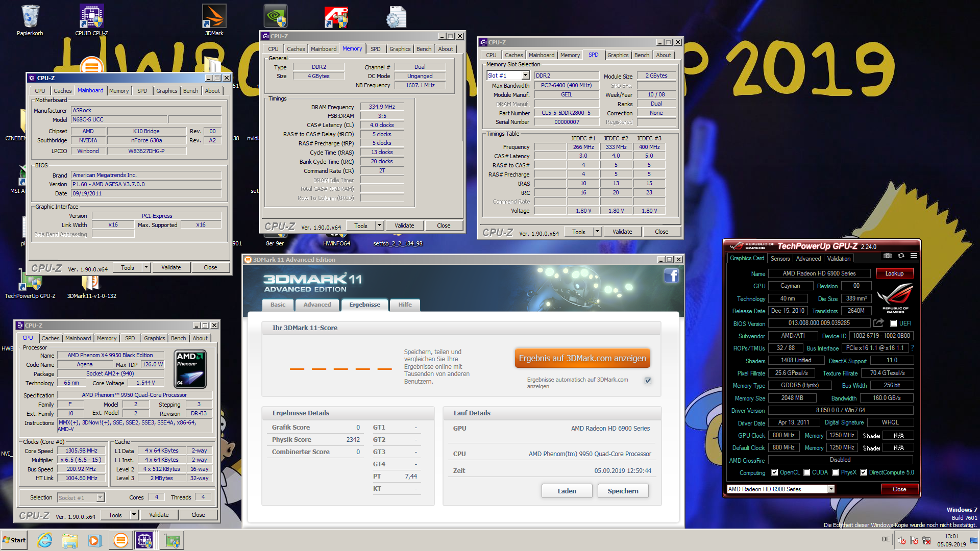This screenshot has width=980, height=551.
Task: Open the Windows Start menu
Action: coord(14,540)
